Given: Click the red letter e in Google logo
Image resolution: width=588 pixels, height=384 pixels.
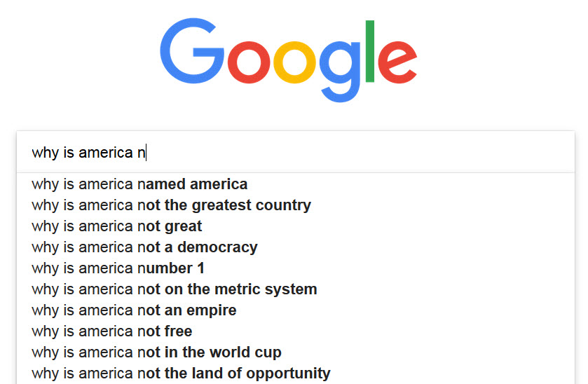Looking at the screenshot, I should pos(397,62).
